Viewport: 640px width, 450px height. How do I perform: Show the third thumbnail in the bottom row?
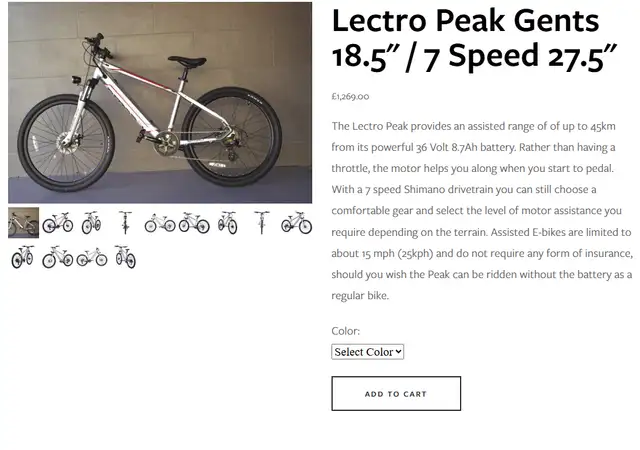[91, 257]
